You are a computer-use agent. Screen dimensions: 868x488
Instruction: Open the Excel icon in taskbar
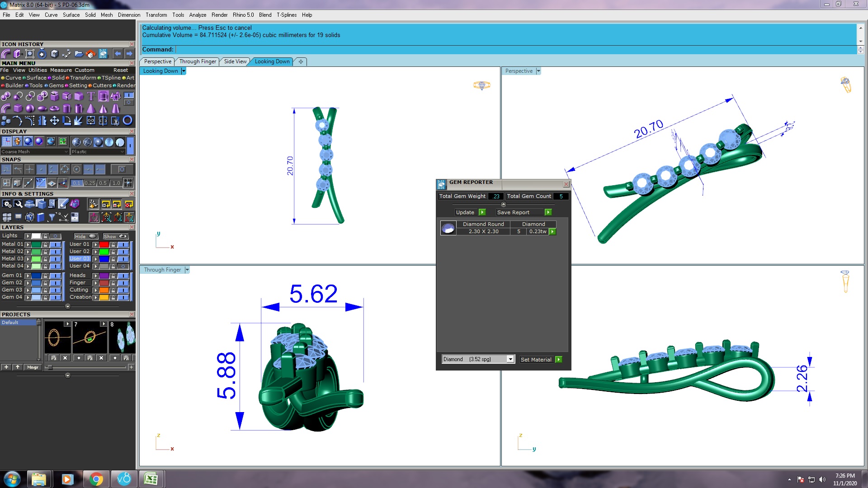(151, 479)
